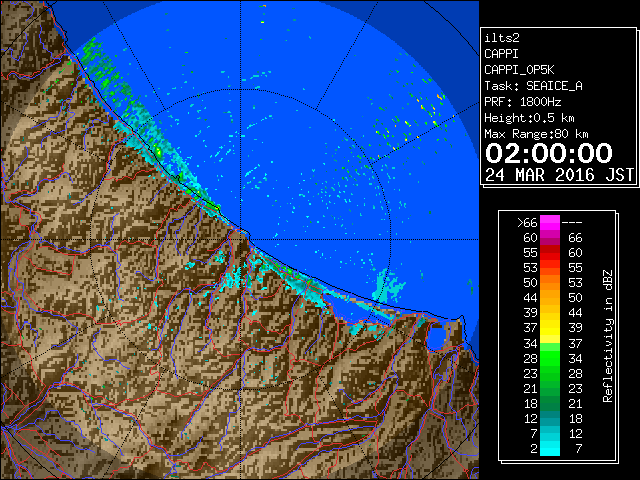Click the radar center where the crosshair lines meet
The height and width of the screenshot is (480, 640).
point(241,240)
